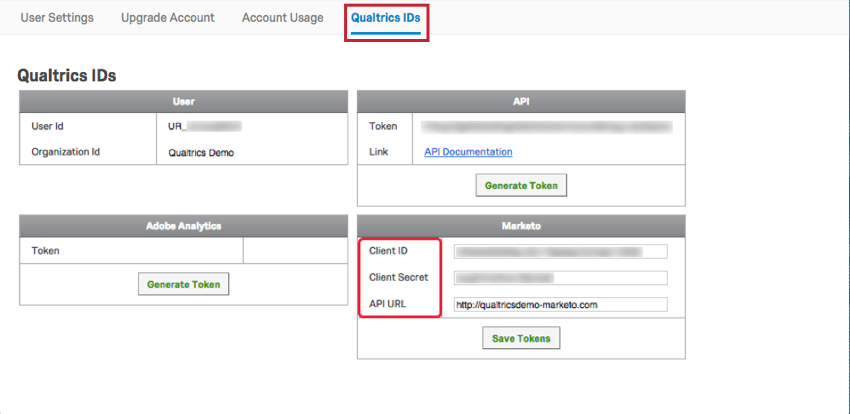Focus the Marketo Client ID field

coord(561,251)
